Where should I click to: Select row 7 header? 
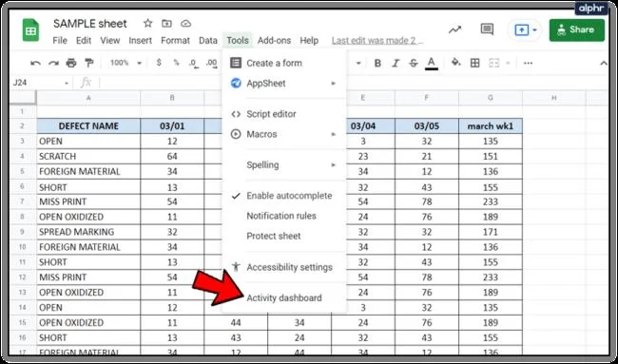click(23, 201)
